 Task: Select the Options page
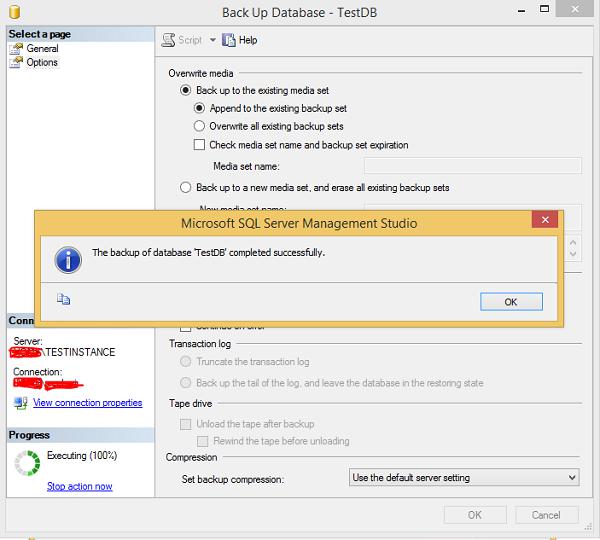click(x=42, y=62)
